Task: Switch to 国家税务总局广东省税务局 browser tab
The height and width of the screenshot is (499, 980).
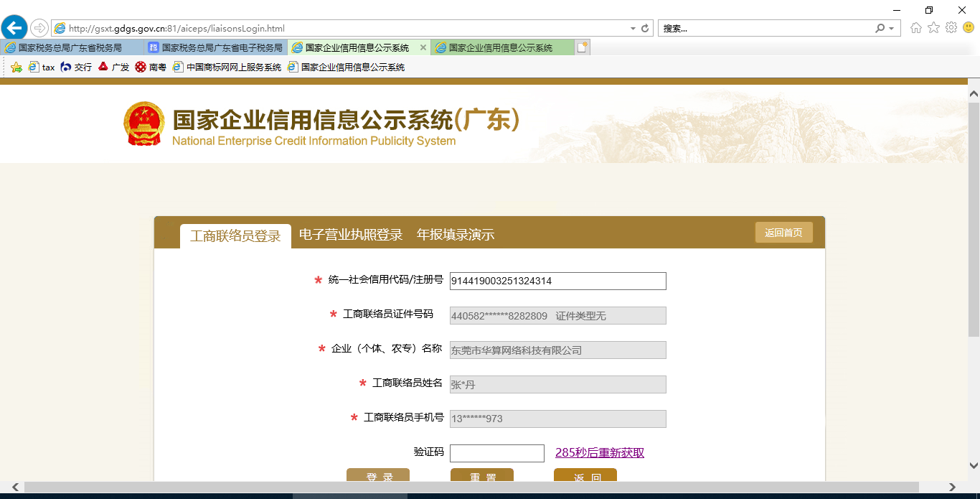Action: pyautogui.click(x=72, y=47)
